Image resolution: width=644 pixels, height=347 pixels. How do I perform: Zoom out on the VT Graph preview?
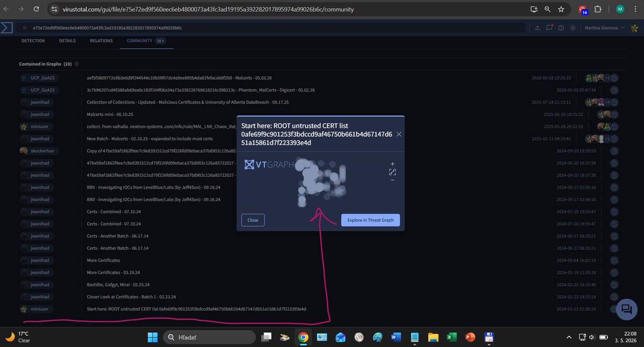392,180
